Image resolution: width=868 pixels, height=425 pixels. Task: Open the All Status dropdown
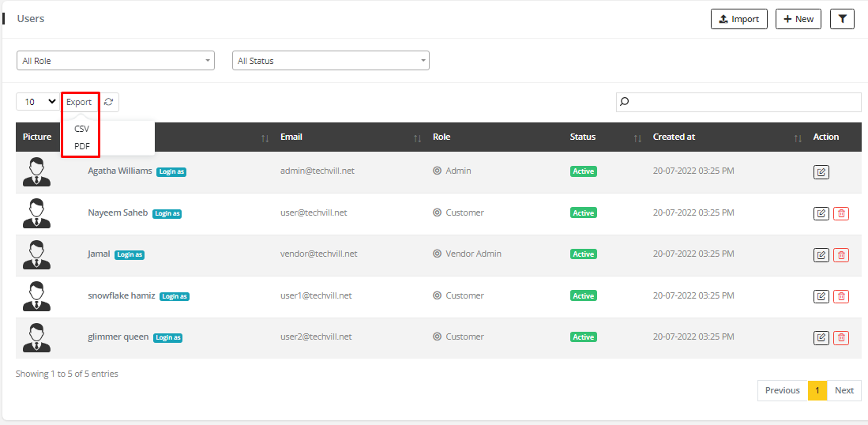pos(330,61)
